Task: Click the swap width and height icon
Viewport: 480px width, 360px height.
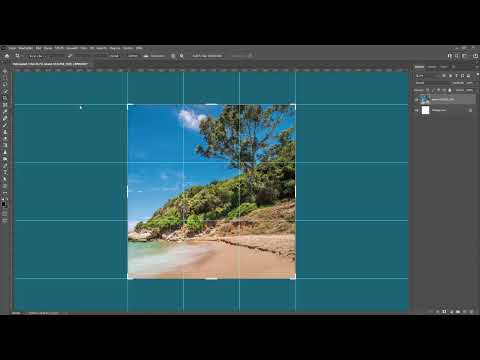Action: (x=69, y=56)
